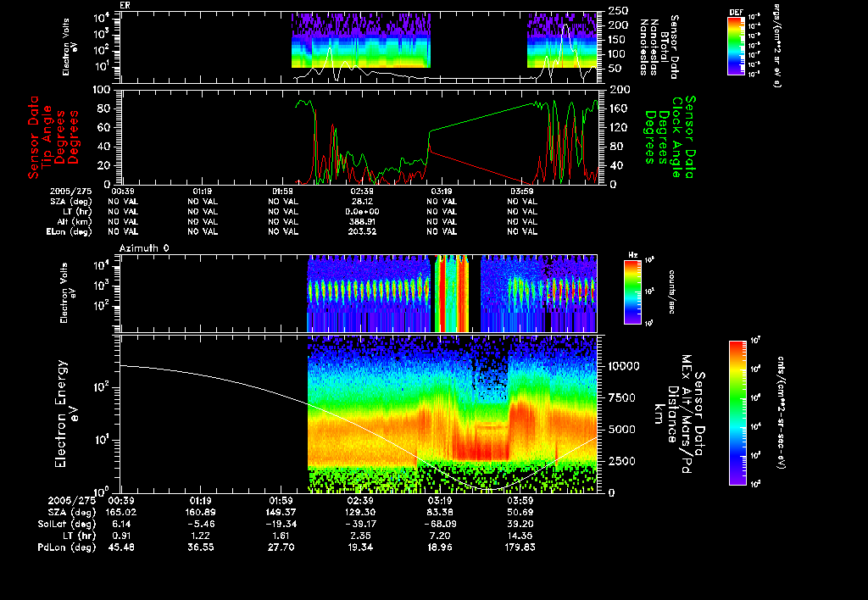Click the Electron Energy spectrogram panel
This screenshot has width=868, height=600.
359,414
